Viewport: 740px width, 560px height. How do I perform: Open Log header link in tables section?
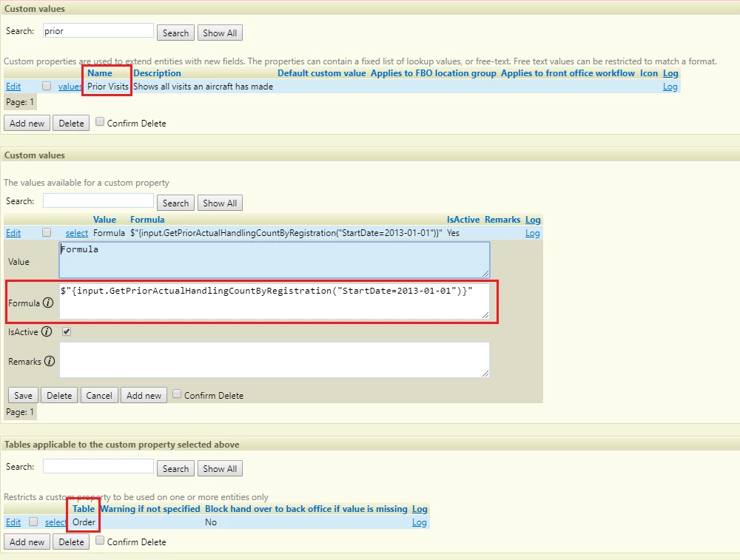pyautogui.click(x=420, y=508)
